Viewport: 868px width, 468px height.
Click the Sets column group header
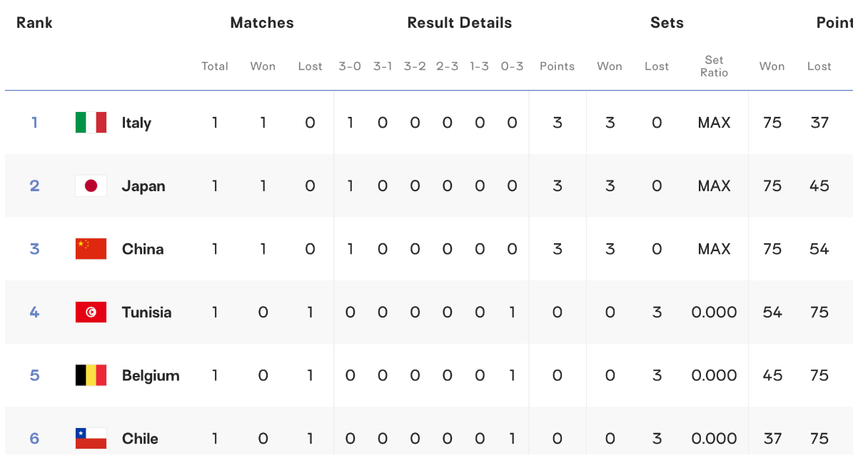(667, 23)
